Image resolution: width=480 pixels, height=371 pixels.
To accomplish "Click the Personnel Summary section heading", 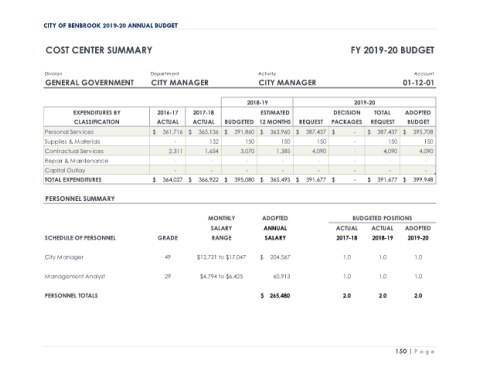I will [80, 199].
